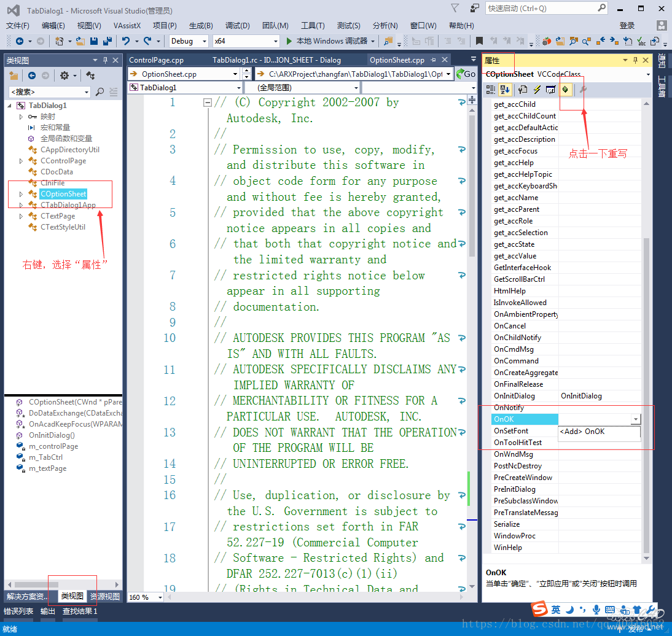Click the notifications filter funnel icon
The width and height of the screenshot is (672, 636).
click(455, 8)
